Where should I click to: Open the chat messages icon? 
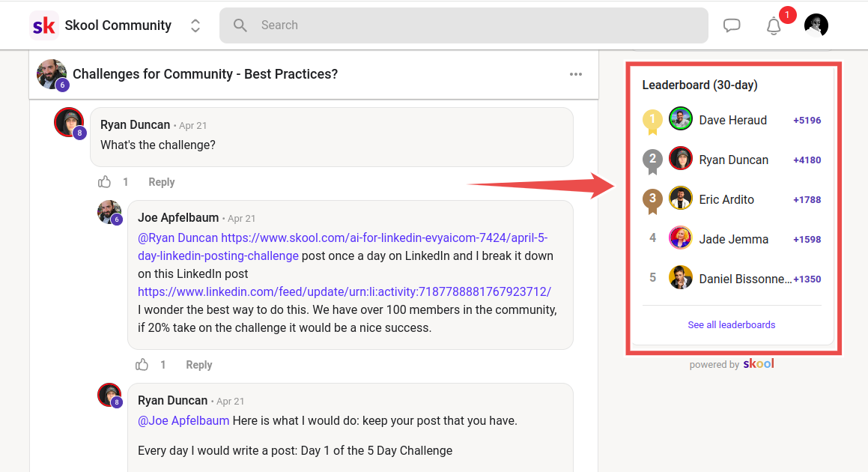731,25
